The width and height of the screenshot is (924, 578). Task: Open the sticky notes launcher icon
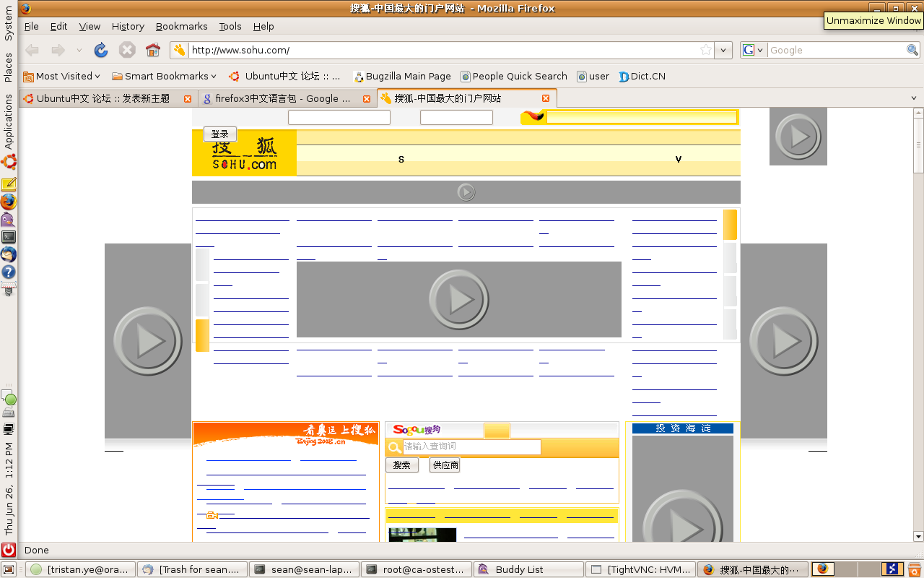pos(9,184)
